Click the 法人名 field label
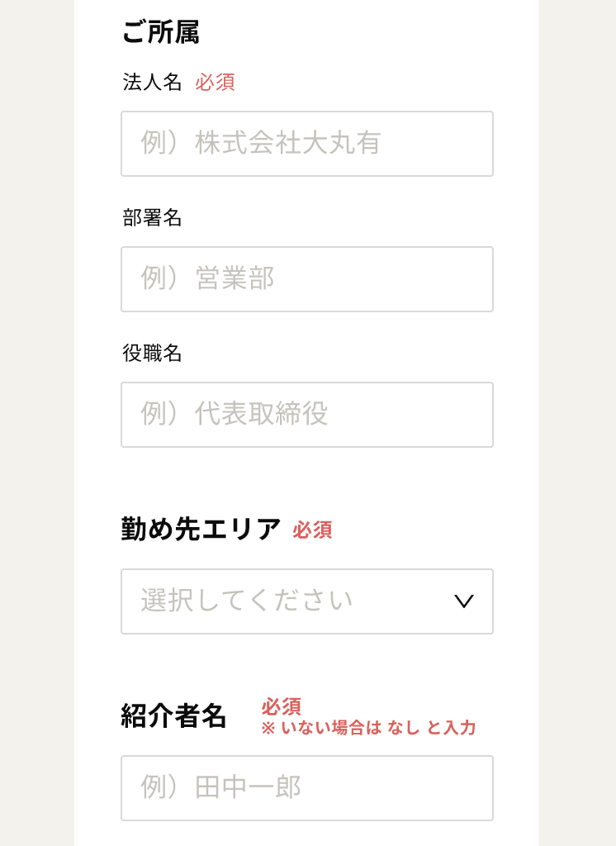Viewport: 616px width, 846px height. click(152, 83)
